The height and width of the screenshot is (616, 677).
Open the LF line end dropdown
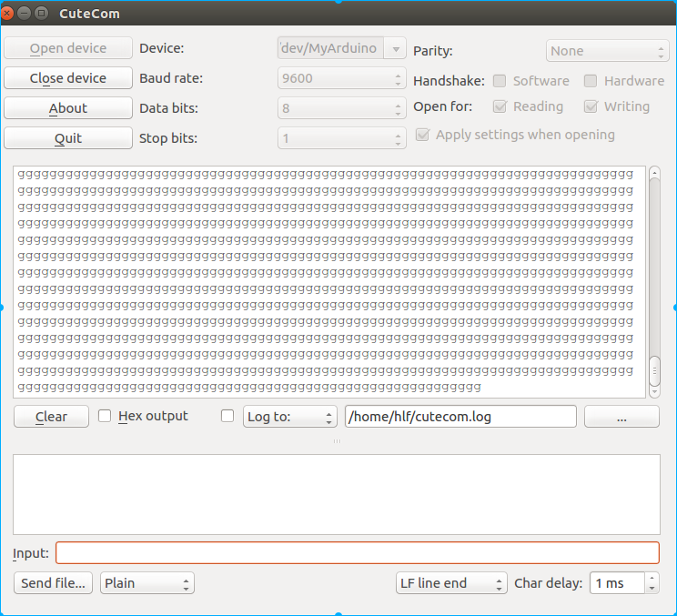click(x=451, y=583)
